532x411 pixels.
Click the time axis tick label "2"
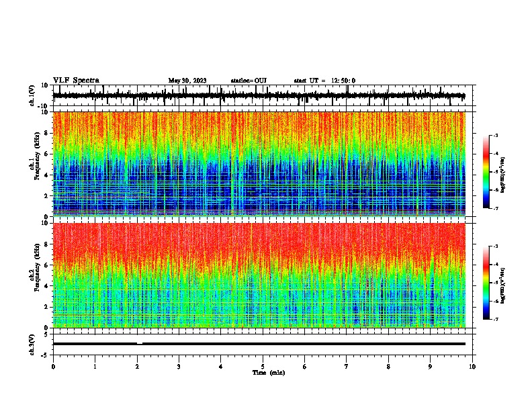(x=137, y=367)
